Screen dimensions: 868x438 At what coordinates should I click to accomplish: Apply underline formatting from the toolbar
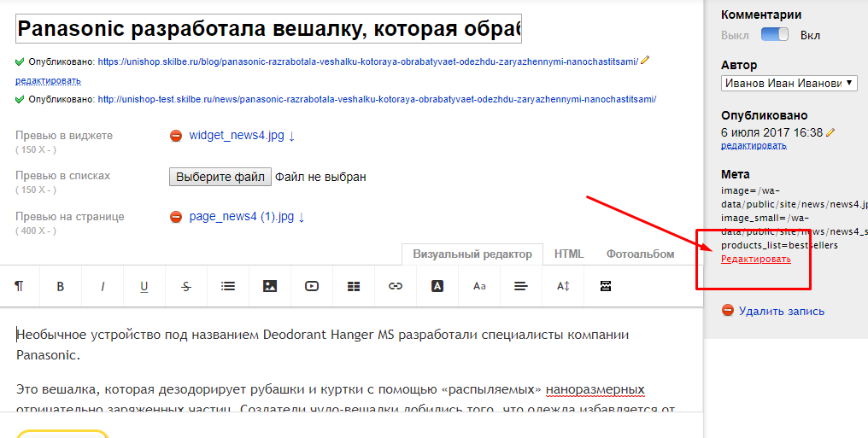tap(144, 287)
